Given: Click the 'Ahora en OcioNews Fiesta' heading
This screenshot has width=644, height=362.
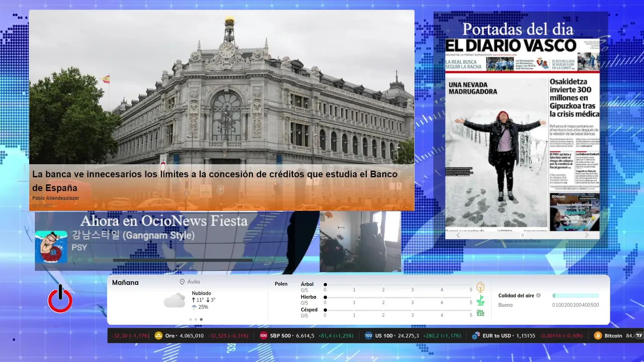Looking at the screenshot, I should [164, 221].
